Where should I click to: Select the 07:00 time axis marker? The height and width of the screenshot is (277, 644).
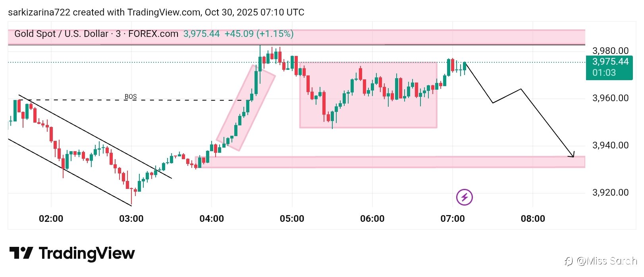click(x=452, y=219)
